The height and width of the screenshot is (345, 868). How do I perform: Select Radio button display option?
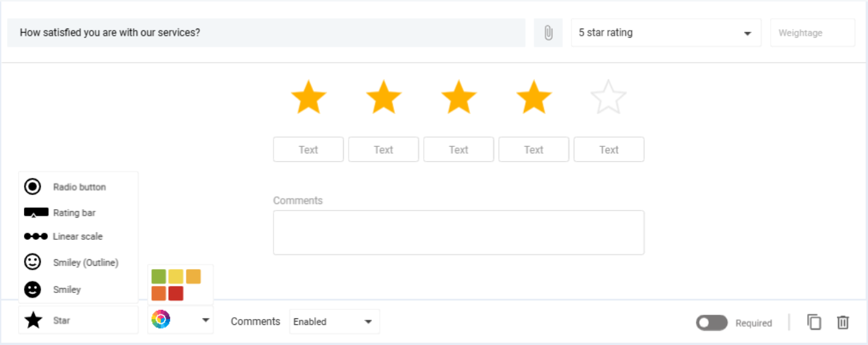coord(79,187)
